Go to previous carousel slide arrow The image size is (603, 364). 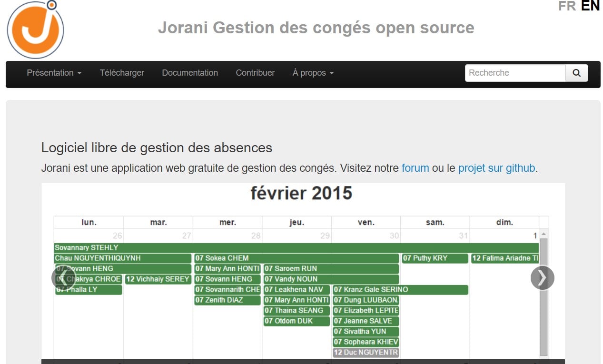[x=63, y=278]
